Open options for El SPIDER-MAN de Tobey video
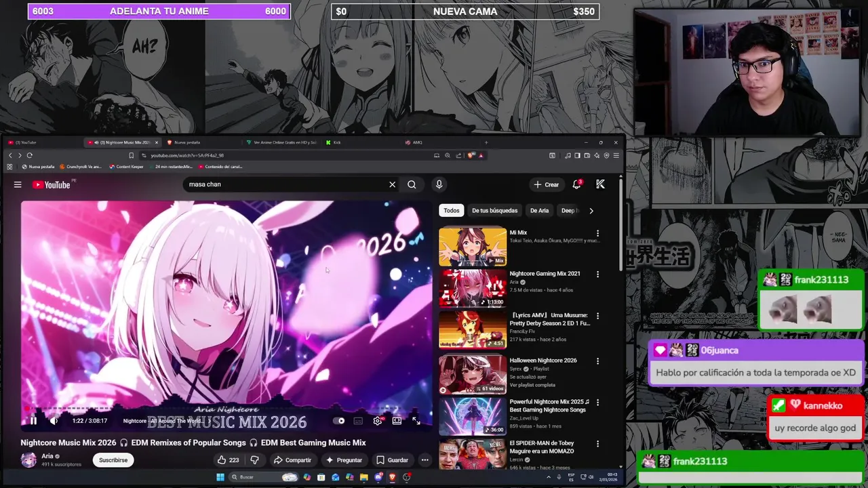This screenshot has width=868, height=488. coord(597,444)
